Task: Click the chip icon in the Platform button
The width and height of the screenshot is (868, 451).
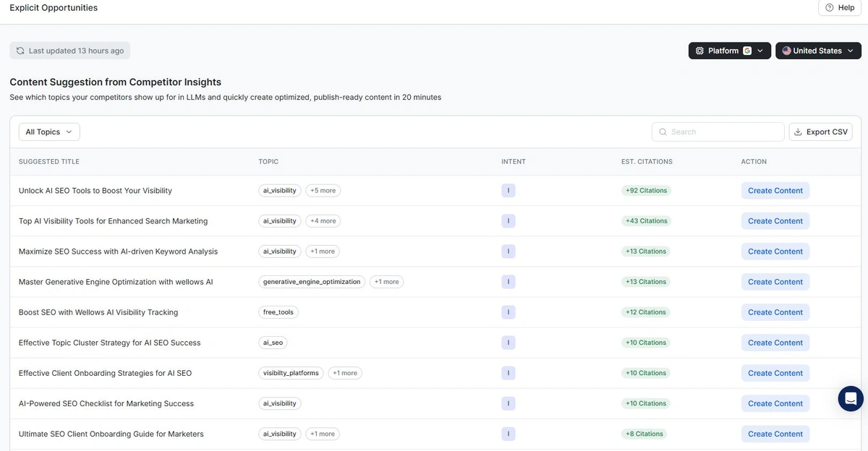Action: [699, 51]
